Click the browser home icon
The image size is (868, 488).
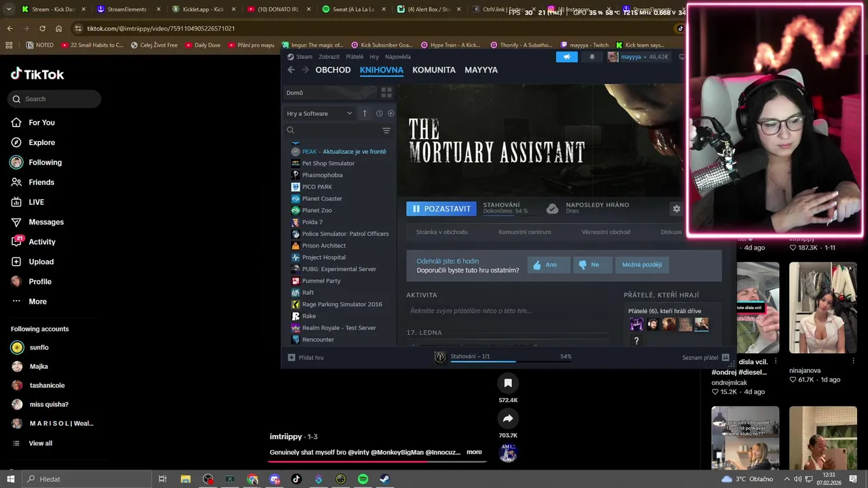click(58, 28)
